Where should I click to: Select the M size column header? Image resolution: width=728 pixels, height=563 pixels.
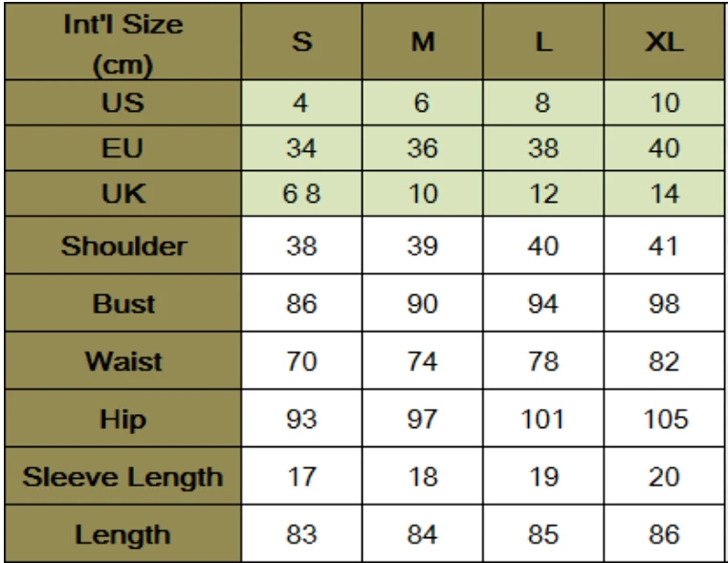[x=422, y=44]
